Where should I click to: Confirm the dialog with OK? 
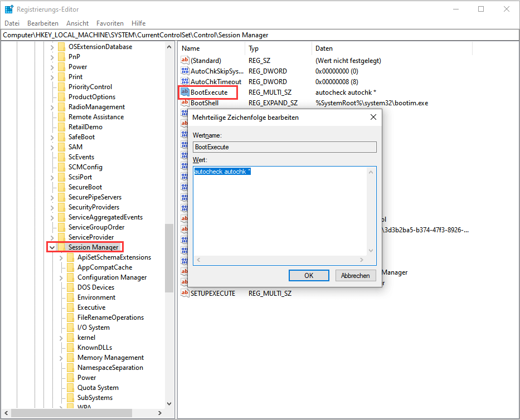coord(309,275)
